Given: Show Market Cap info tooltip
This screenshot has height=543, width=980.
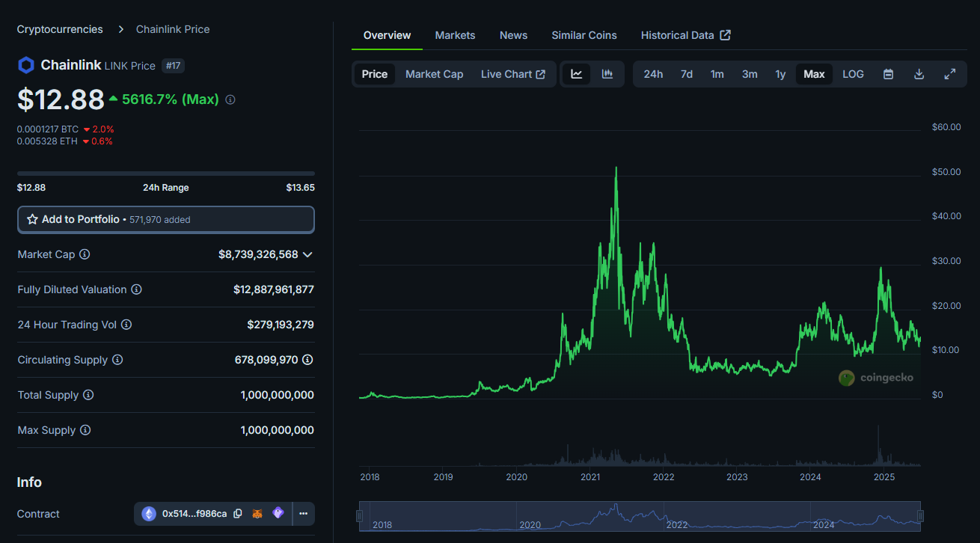Looking at the screenshot, I should (85, 254).
